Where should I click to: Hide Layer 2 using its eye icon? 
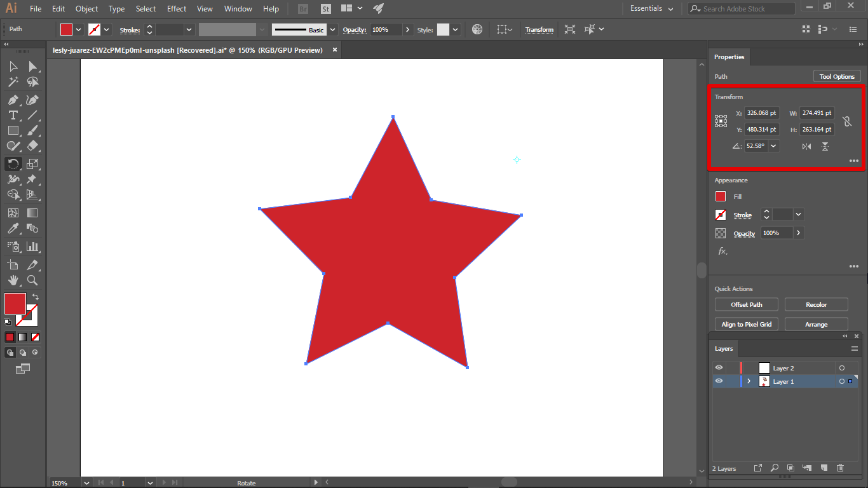tap(719, 368)
